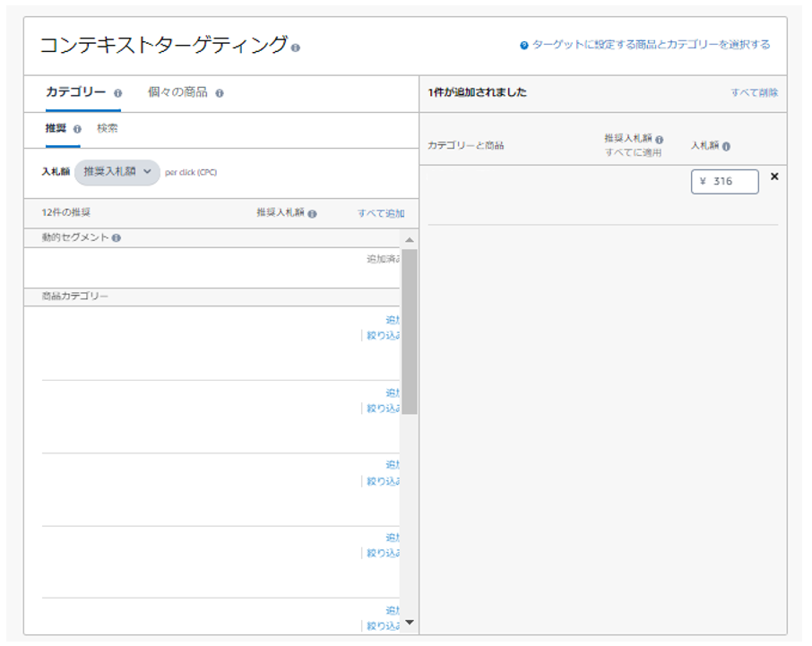Viewport: 812px width, 646px height.
Task: Click per click (CPC) label
Action: (191, 172)
